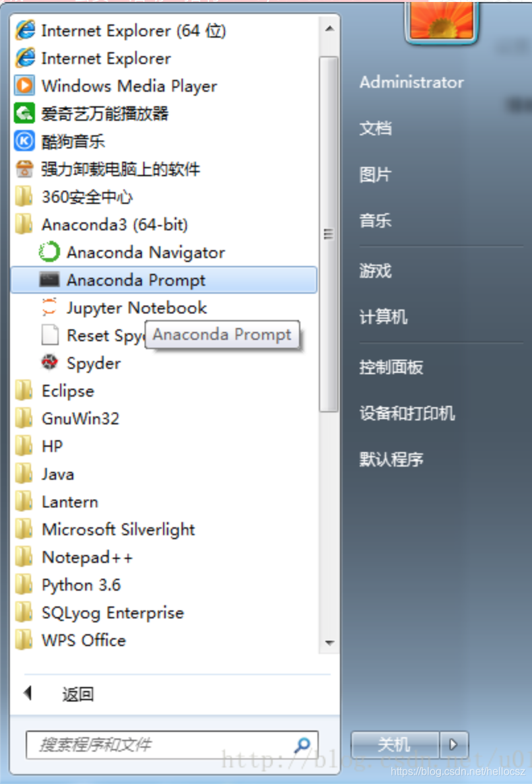Click the 关机 shutdown button
Image resolution: width=532 pixels, height=784 pixels.
[x=395, y=744]
